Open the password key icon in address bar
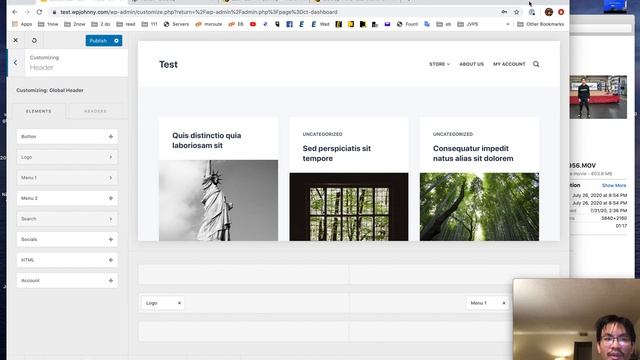 point(504,12)
